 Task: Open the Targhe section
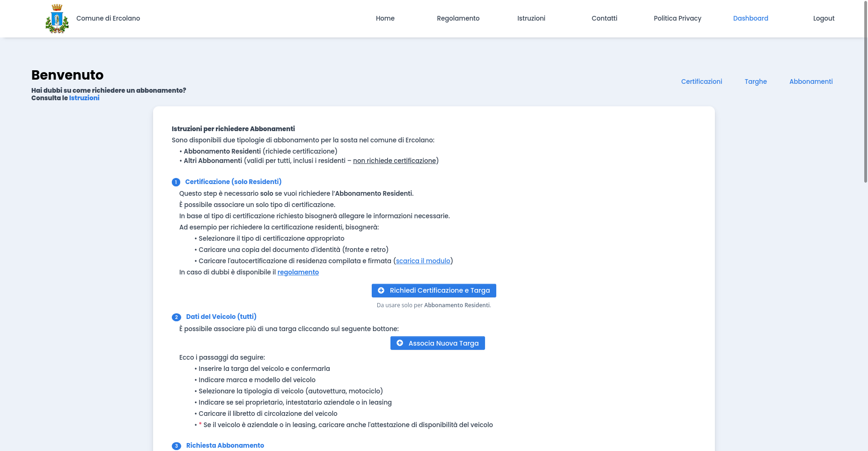pos(756,81)
